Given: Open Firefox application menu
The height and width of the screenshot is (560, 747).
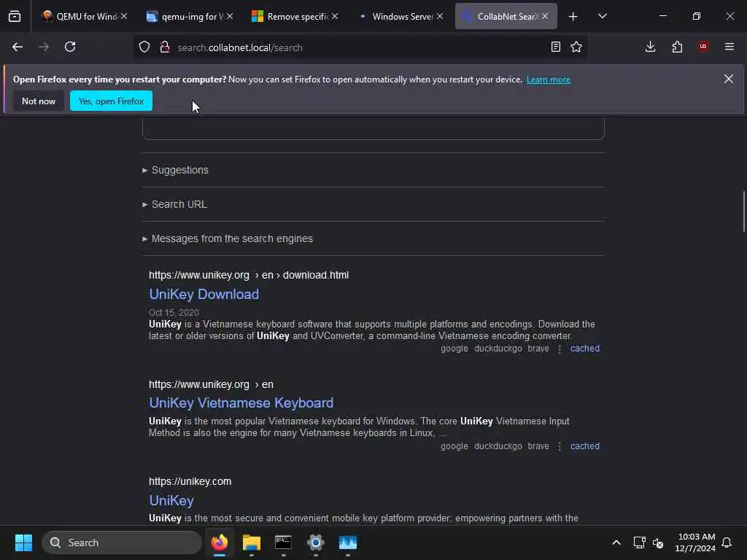Looking at the screenshot, I should pyautogui.click(x=729, y=47).
